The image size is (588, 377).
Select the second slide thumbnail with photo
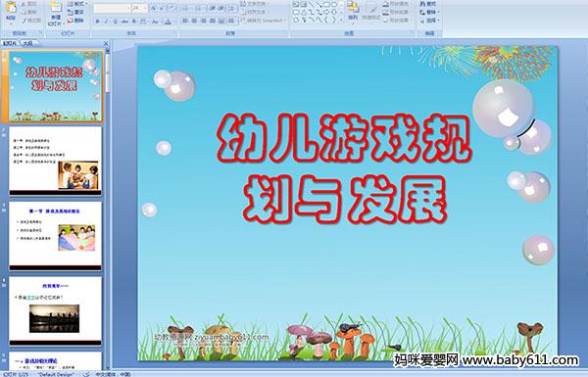coord(56,161)
